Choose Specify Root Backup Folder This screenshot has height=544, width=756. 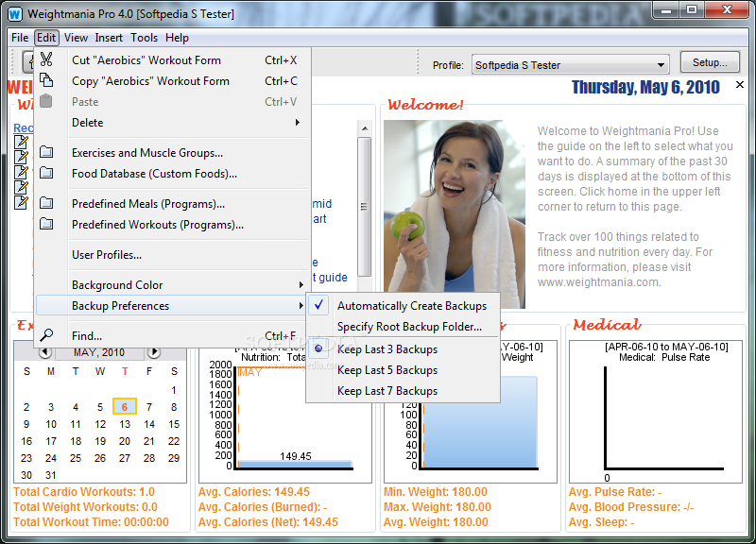point(404,326)
